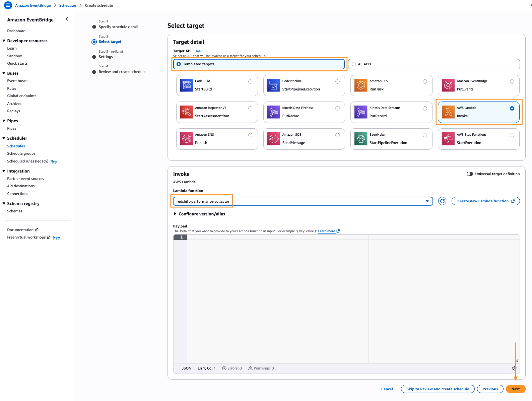Click Create new Lambda function button
Viewport: 532px width, 401px height.
485,201
